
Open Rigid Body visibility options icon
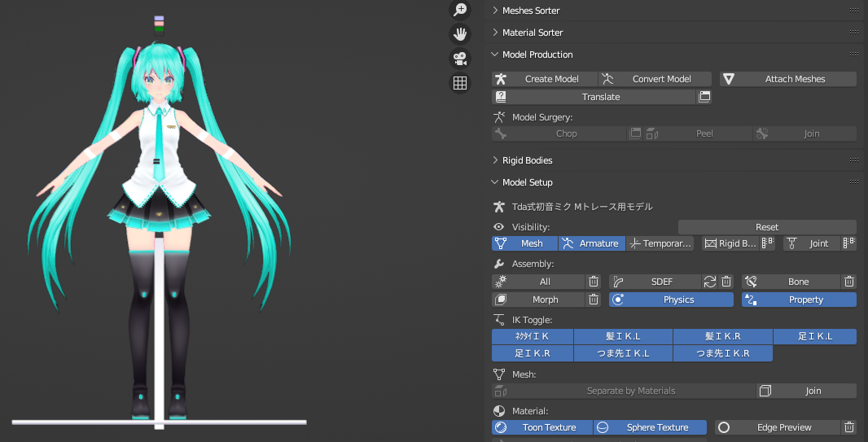pyautogui.click(x=767, y=243)
